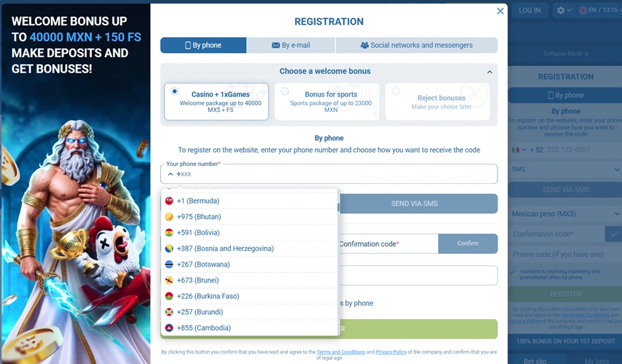Click the Confirmation code field in dialog
Viewport: 622px width, 364px height.
tap(389, 244)
